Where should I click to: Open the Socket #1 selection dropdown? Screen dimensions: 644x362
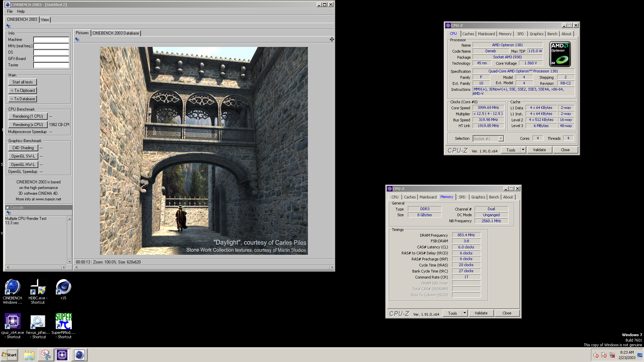pos(488,138)
